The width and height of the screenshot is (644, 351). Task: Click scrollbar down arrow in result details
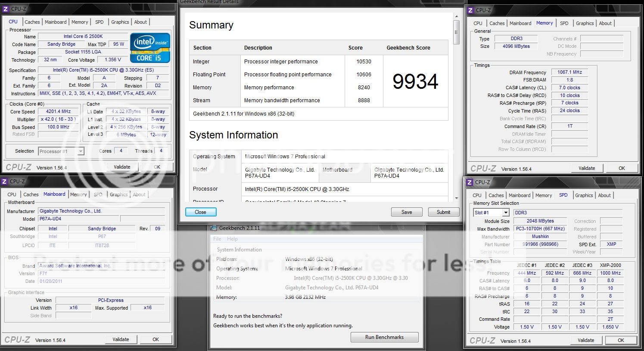pos(456,198)
